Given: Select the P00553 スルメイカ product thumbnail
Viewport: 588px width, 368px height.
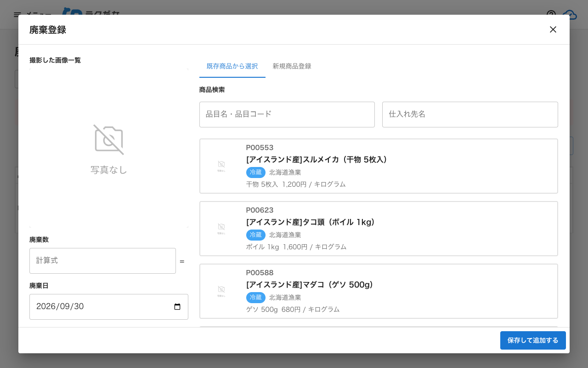Looking at the screenshot, I should pos(221,166).
